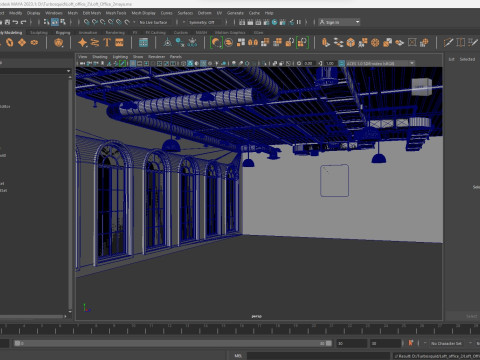
Task: Toggle the green-highlighted grease pencil viewport button
Action: click(123, 63)
